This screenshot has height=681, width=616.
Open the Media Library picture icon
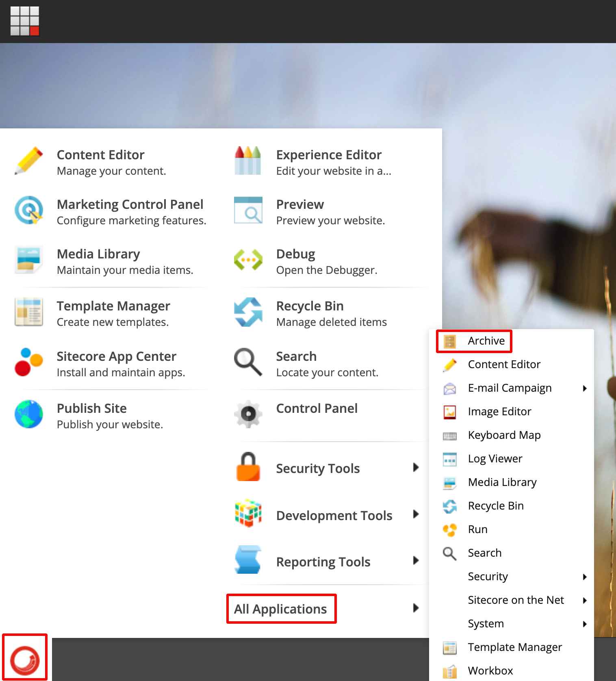[29, 260]
